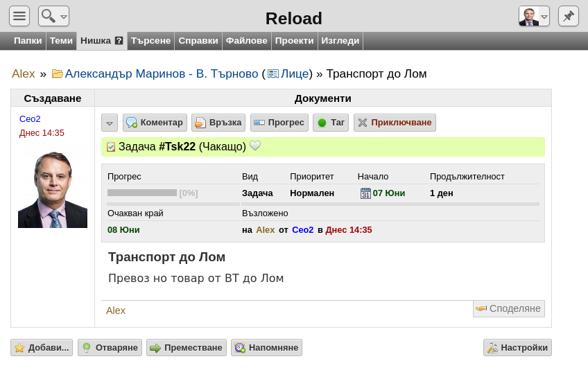Toggle the green Таг button
The image size is (588, 386).
(331, 123)
